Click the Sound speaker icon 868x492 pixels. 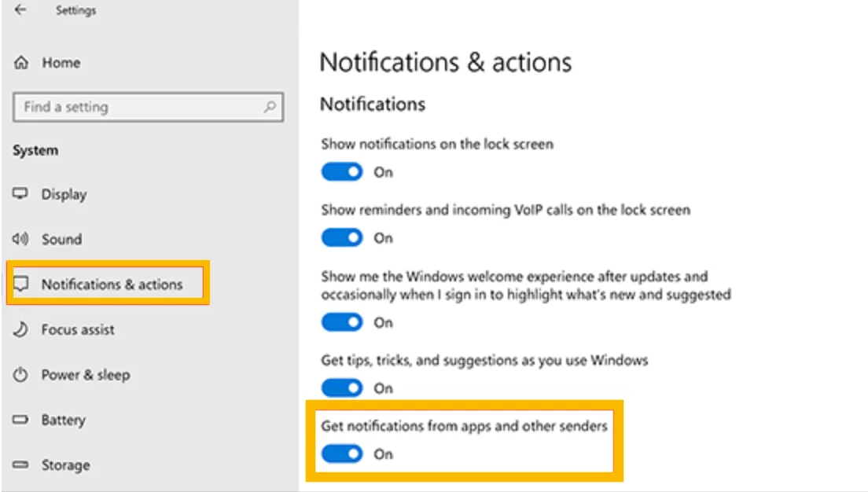coord(20,239)
